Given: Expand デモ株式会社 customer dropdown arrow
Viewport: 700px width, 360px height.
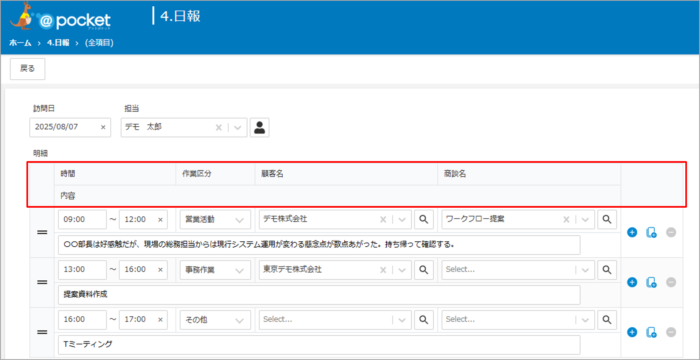Looking at the screenshot, I should coord(402,219).
